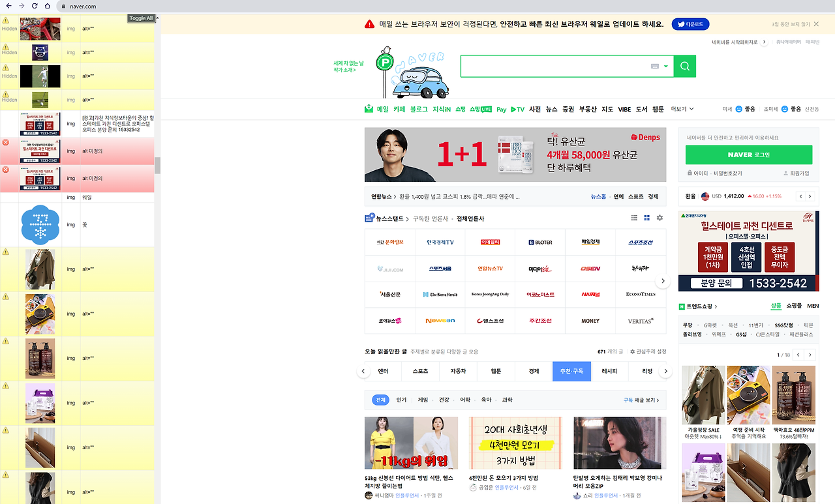Click the green search magnifier button

point(685,67)
